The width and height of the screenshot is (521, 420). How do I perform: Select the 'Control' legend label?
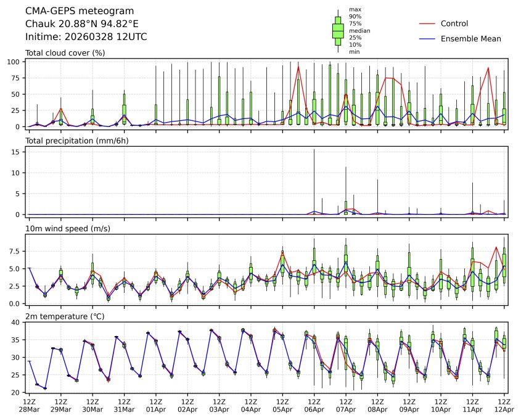tap(454, 23)
